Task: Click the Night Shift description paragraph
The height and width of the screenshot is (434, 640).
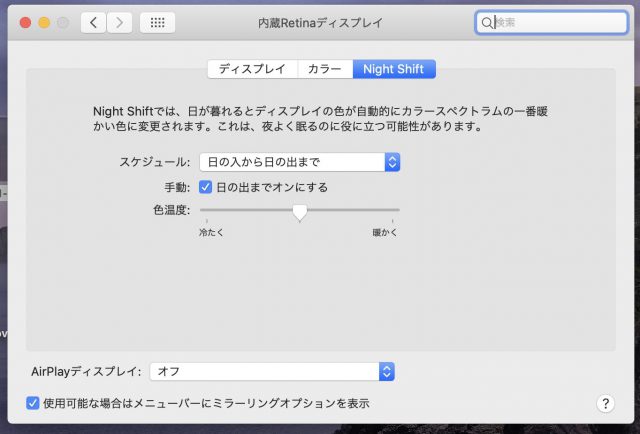Action: point(320,119)
